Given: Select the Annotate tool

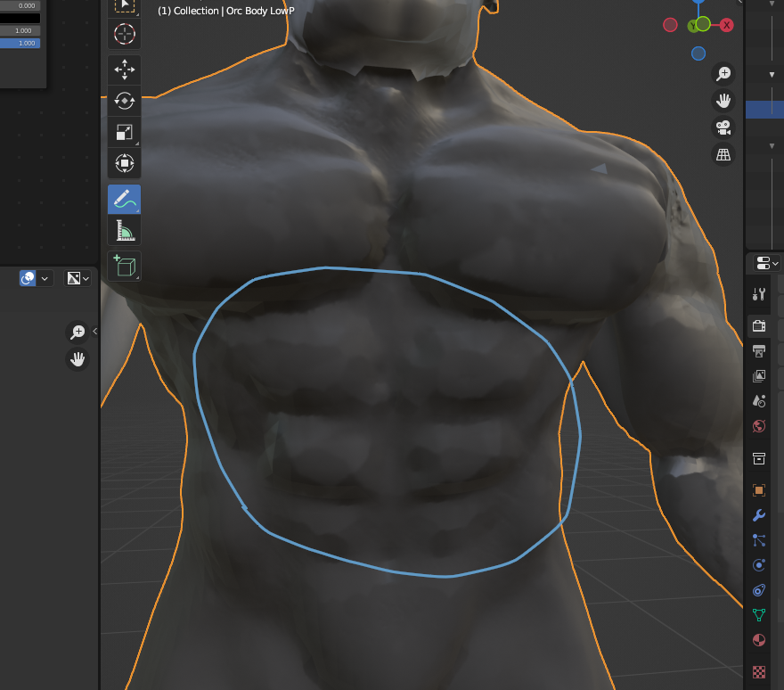Looking at the screenshot, I should tap(124, 199).
